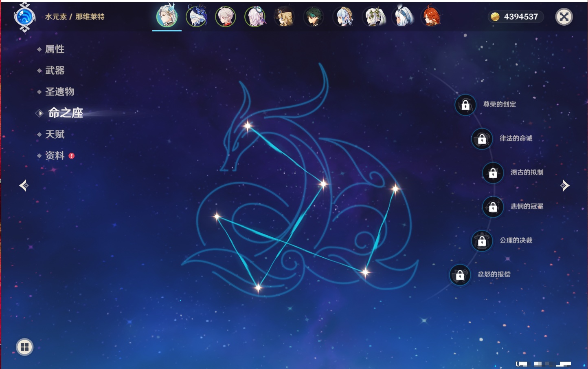Go to the next character arrow
Image resolution: width=588 pixels, height=369 pixels.
point(565,186)
